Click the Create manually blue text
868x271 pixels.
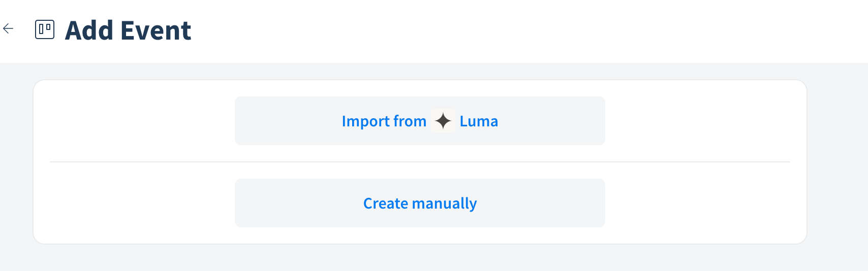tap(420, 204)
